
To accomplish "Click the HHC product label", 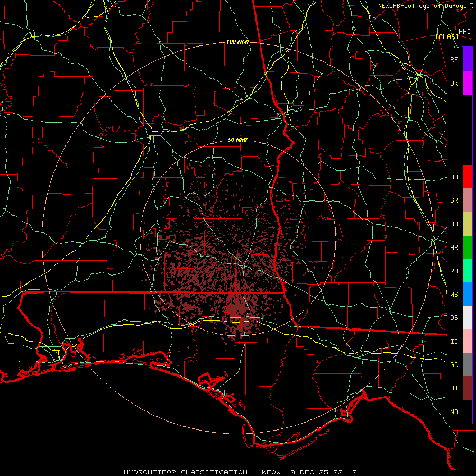I will click(x=464, y=32).
